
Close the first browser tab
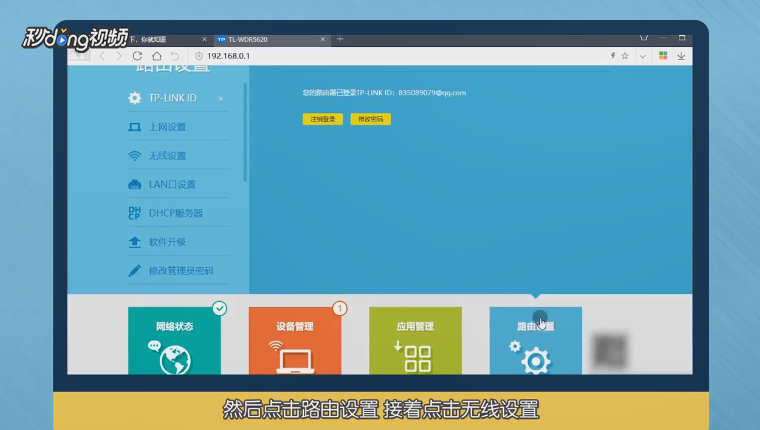(204, 39)
